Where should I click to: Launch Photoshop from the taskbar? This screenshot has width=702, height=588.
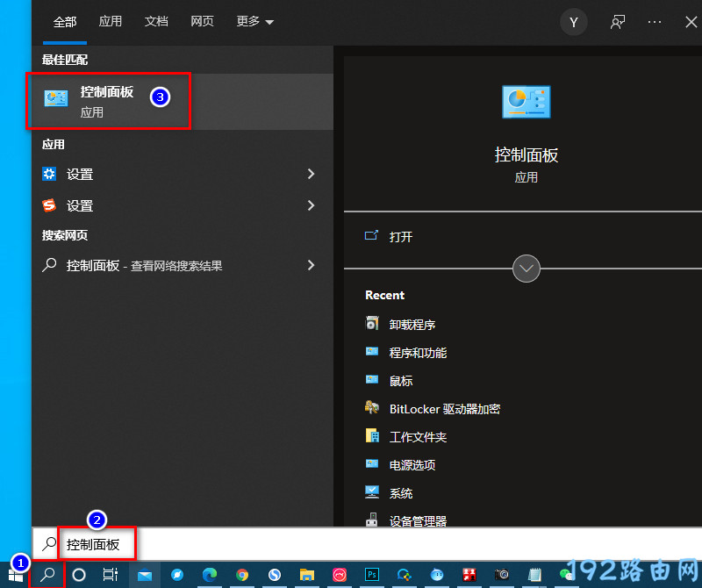pyautogui.click(x=372, y=575)
